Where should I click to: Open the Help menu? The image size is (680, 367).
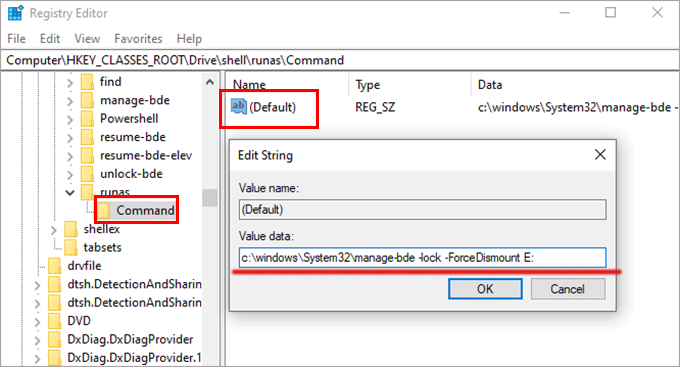click(189, 39)
